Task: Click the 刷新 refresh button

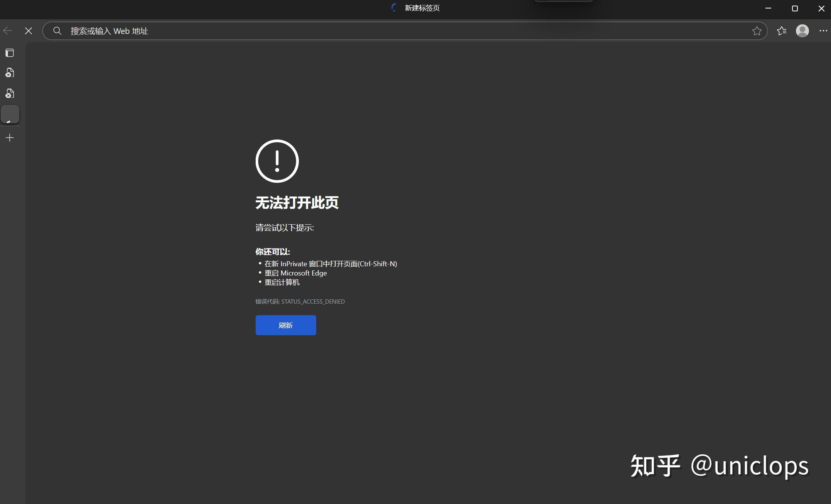Action: 285,325
